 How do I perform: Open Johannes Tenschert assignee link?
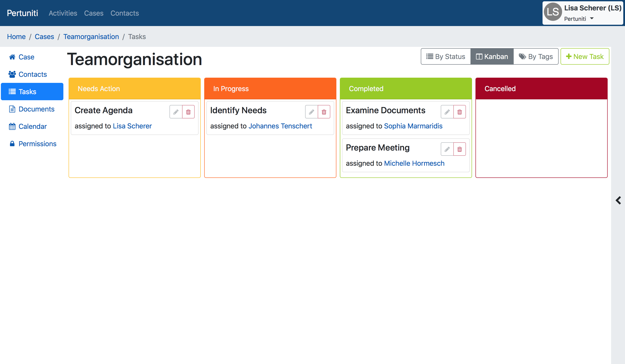click(280, 126)
